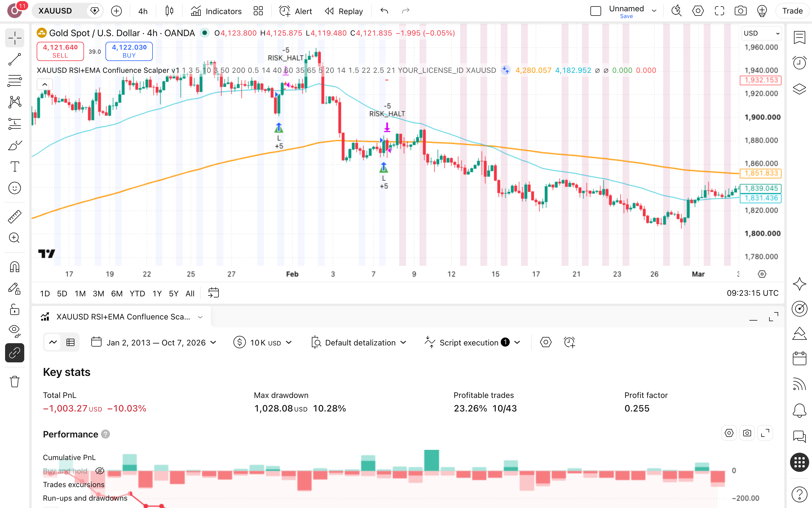Change the 4h chart interval
This screenshot has width=812, height=508.
pos(143,11)
